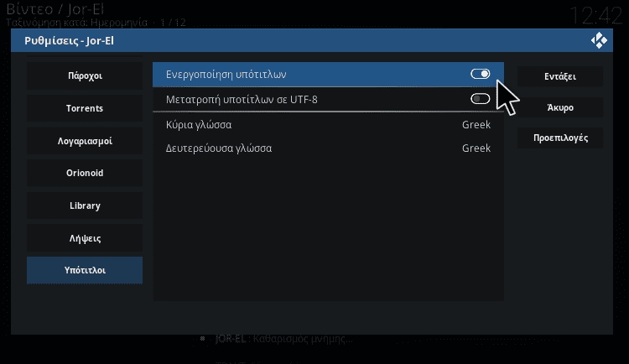Screen dimensions: 629x364
Task: Click the 12:42 clock display
Action: 596,14
